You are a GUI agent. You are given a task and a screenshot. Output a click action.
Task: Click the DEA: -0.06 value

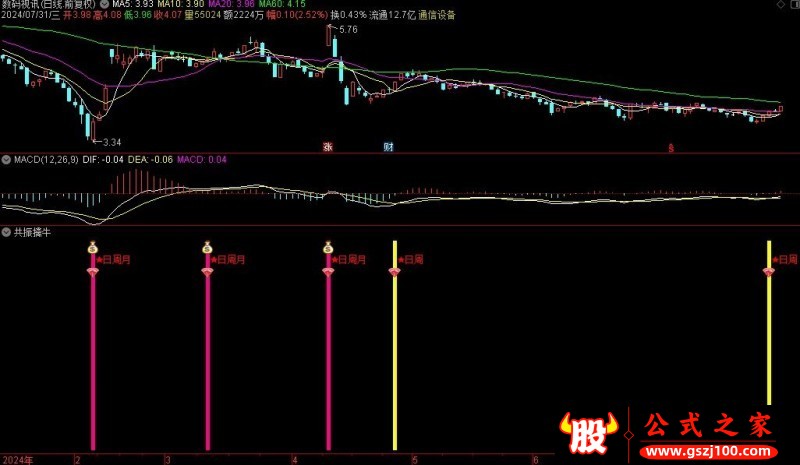pyautogui.click(x=150, y=160)
